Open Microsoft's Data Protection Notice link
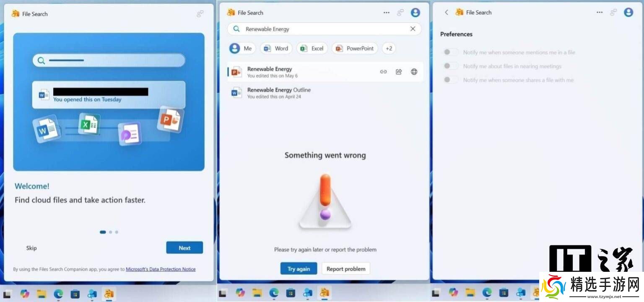This screenshot has width=644, height=302. point(161,269)
